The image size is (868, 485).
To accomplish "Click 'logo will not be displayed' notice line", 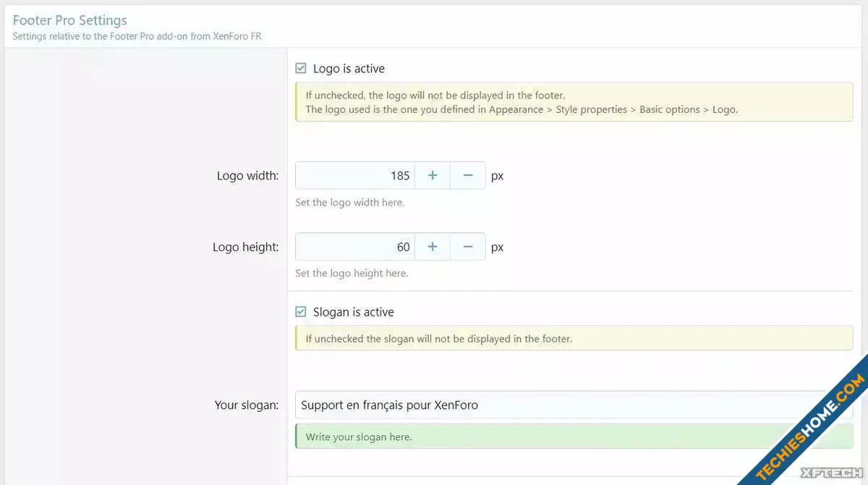I will pyautogui.click(x=435, y=95).
